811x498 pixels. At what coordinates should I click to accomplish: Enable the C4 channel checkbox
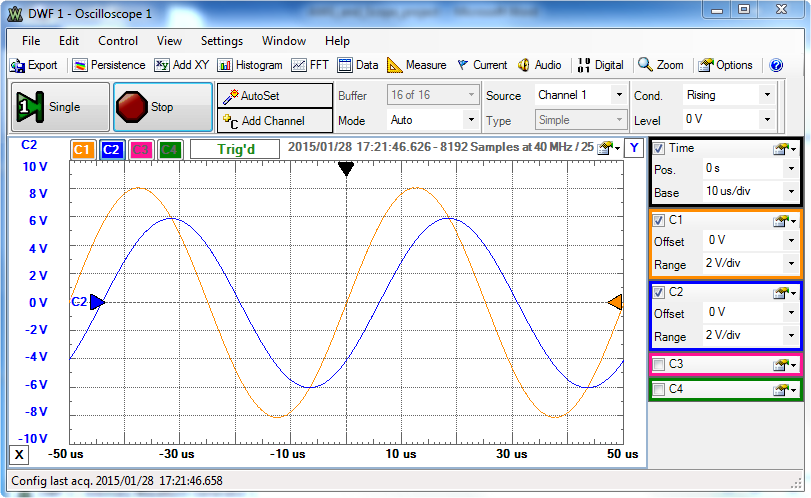pyautogui.click(x=658, y=389)
